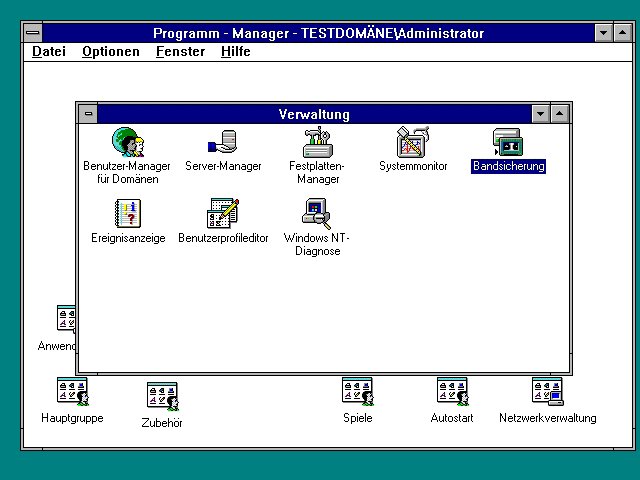This screenshot has height=480, width=640.
Task: Select the partially hidden Anwendungen group icon
Action: pyautogui.click(x=66, y=318)
